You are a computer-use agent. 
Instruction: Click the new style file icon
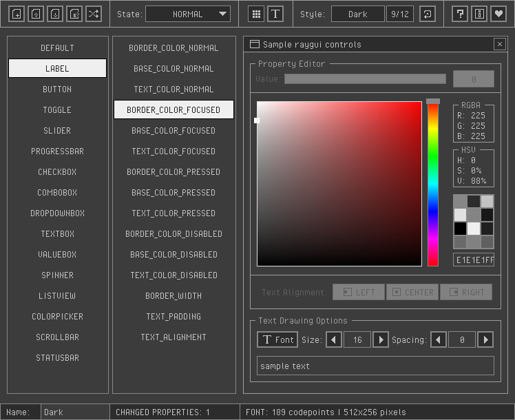pyautogui.click(x=17, y=14)
